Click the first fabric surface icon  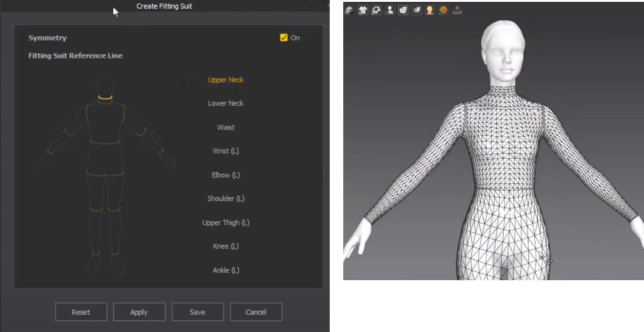point(403,10)
